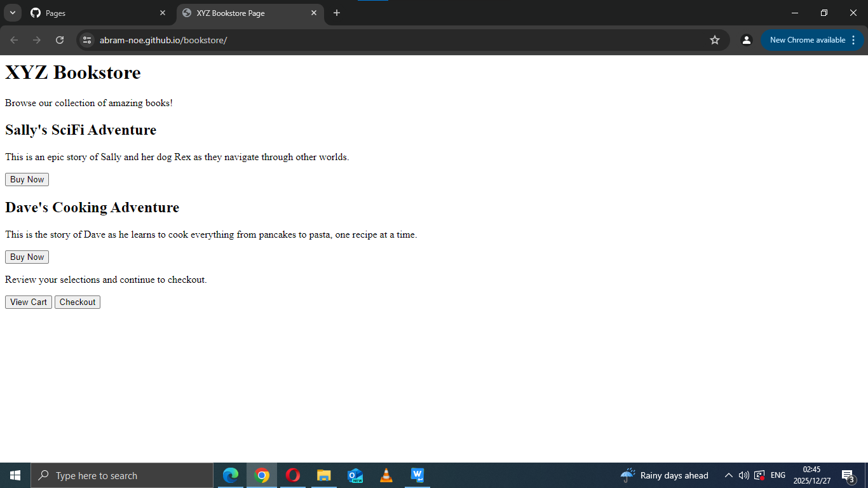Open VLC media player from the taskbar
Screen dimensions: 868x488
[386, 475]
